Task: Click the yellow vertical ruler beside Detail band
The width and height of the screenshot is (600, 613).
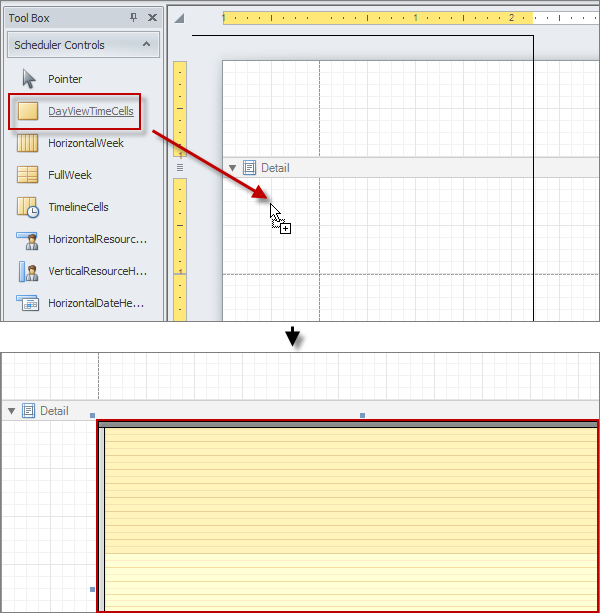Action: pos(180,240)
